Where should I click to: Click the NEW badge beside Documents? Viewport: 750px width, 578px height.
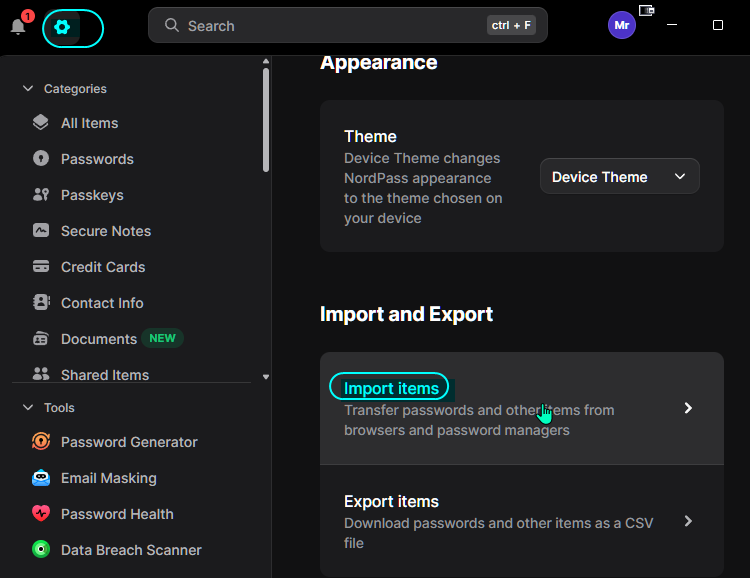coord(162,338)
